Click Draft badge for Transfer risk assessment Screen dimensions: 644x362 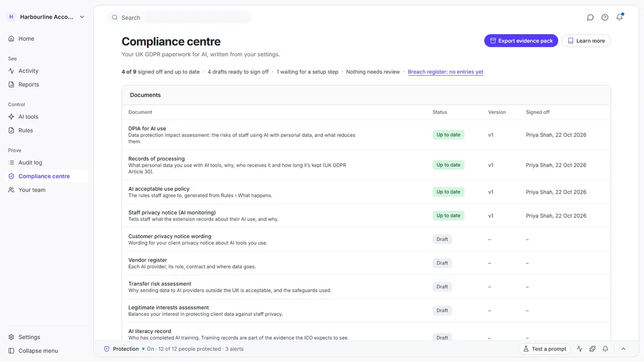point(442,286)
